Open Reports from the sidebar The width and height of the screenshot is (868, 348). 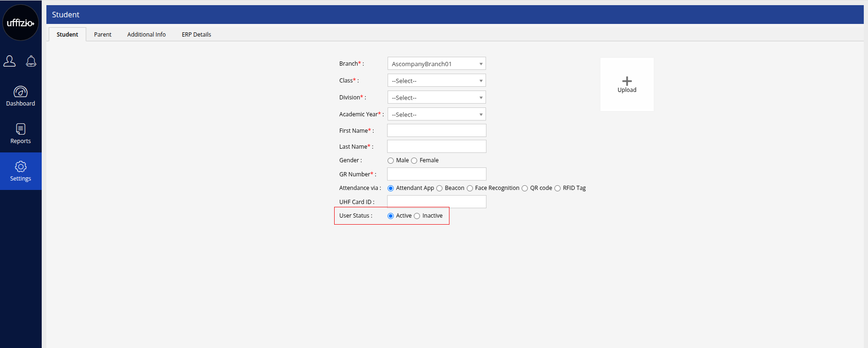point(21,134)
